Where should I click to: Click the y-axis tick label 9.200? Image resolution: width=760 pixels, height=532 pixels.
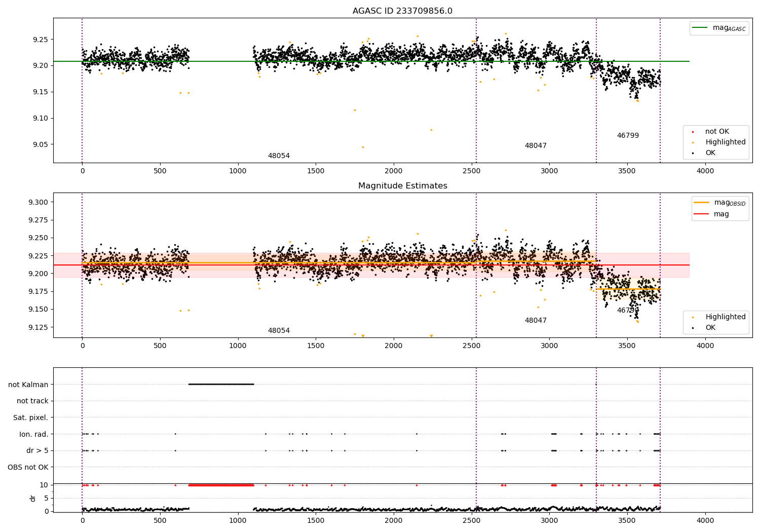click(x=39, y=274)
